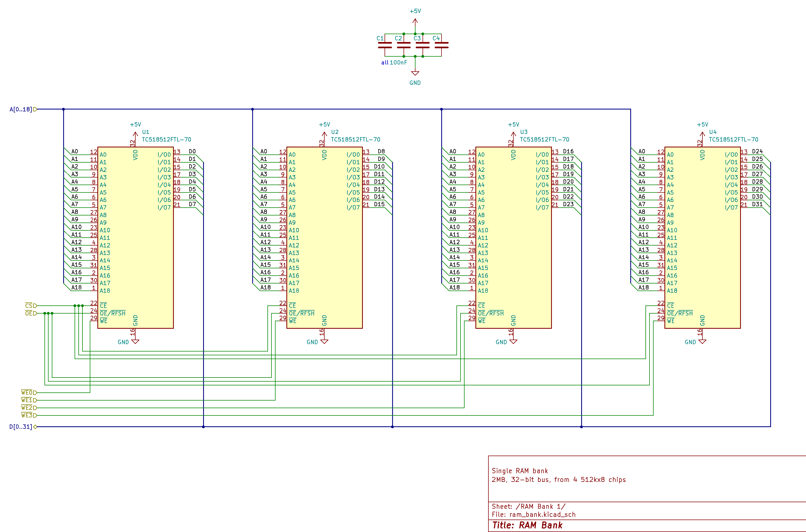
Task: Select the A[0..18] hierarchical bus label
Action: tap(21, 109)
